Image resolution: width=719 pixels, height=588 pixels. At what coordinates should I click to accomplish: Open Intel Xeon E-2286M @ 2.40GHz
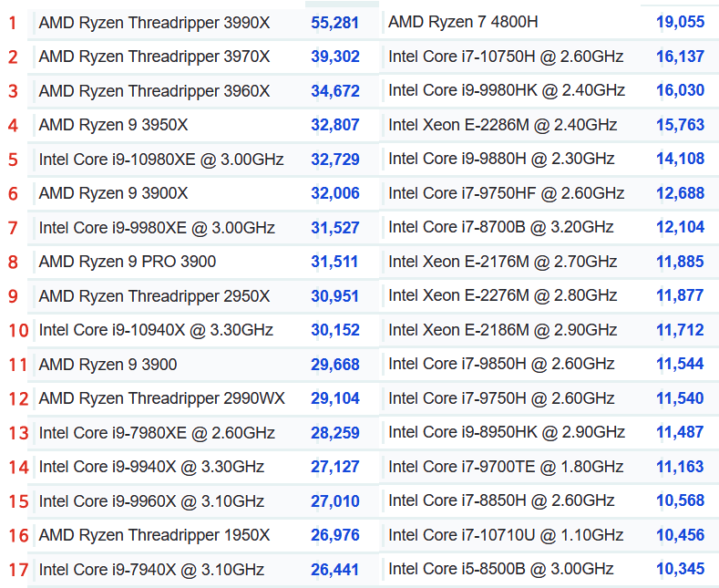click(x=502, y=124)
